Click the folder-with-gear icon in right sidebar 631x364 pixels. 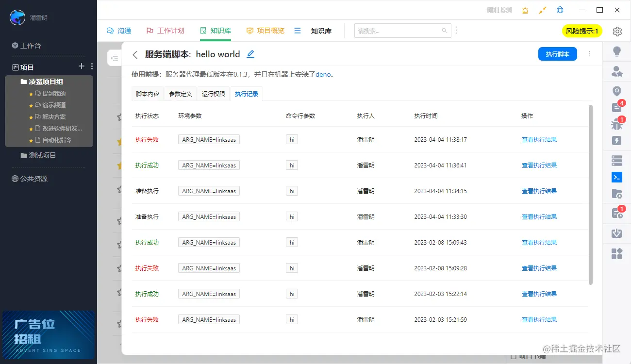[617, 194]
